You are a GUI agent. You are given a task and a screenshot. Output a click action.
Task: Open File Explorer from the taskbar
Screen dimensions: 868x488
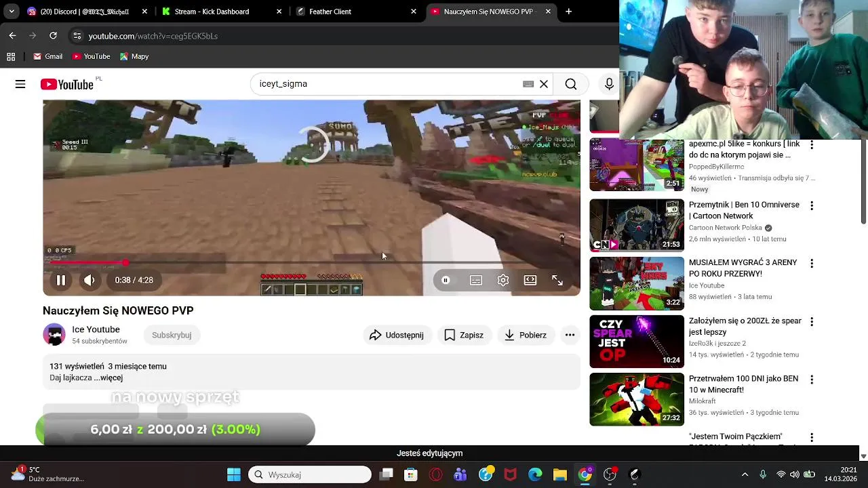tap(560, 474)
